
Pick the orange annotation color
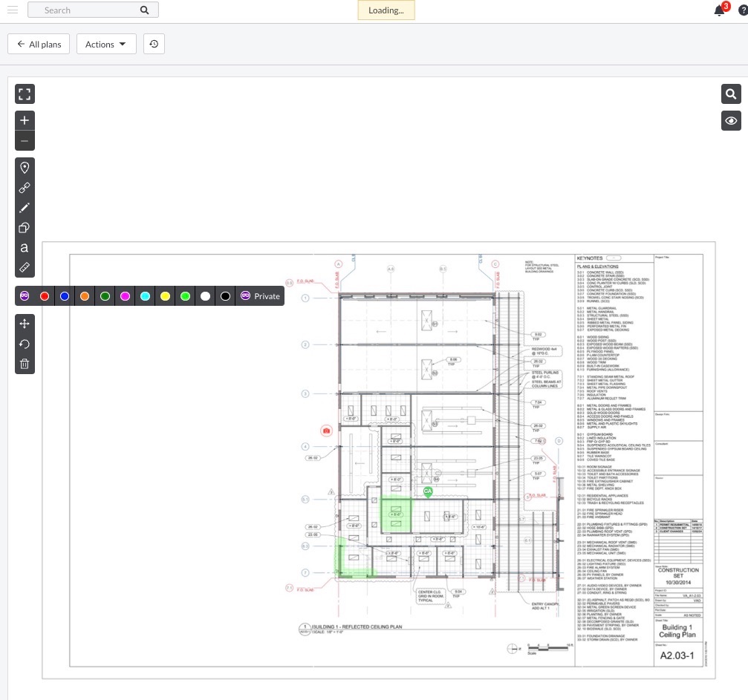85,296
